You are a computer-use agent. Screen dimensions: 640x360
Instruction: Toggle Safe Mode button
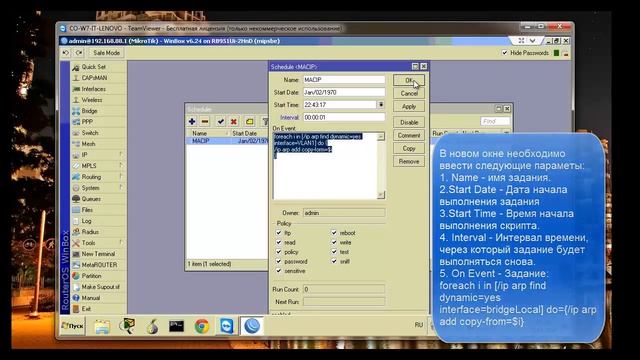(x=106, y=53)
